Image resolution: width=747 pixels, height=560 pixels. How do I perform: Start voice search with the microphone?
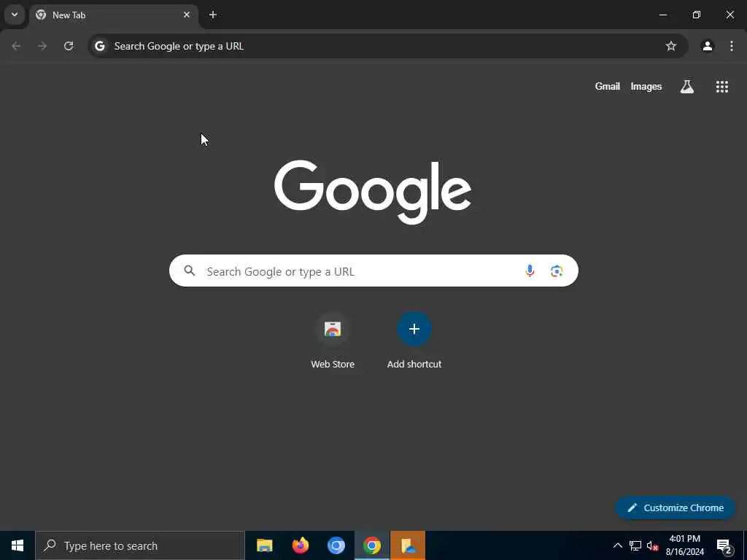530,271
